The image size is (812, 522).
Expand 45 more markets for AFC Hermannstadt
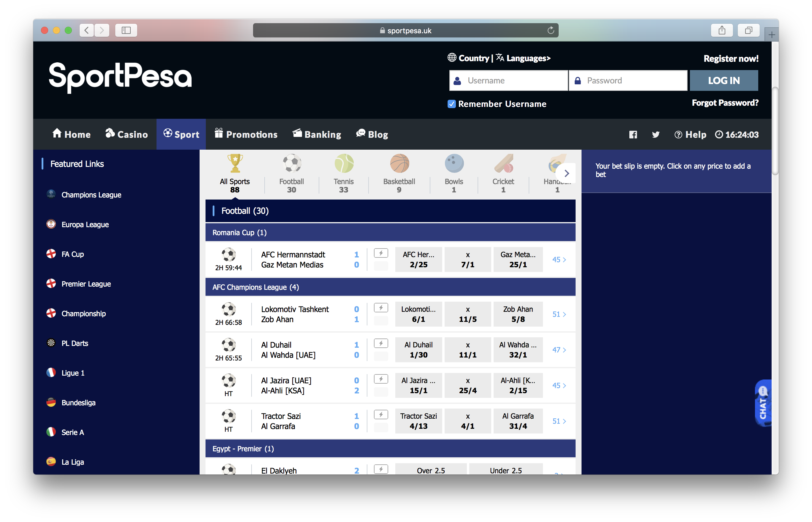(x=559, y=259)
